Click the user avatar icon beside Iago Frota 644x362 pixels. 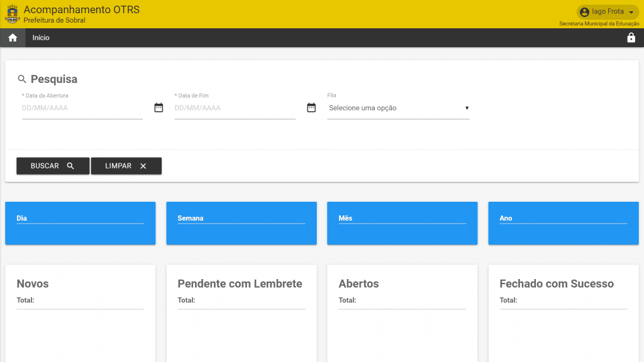click(584, 12)
